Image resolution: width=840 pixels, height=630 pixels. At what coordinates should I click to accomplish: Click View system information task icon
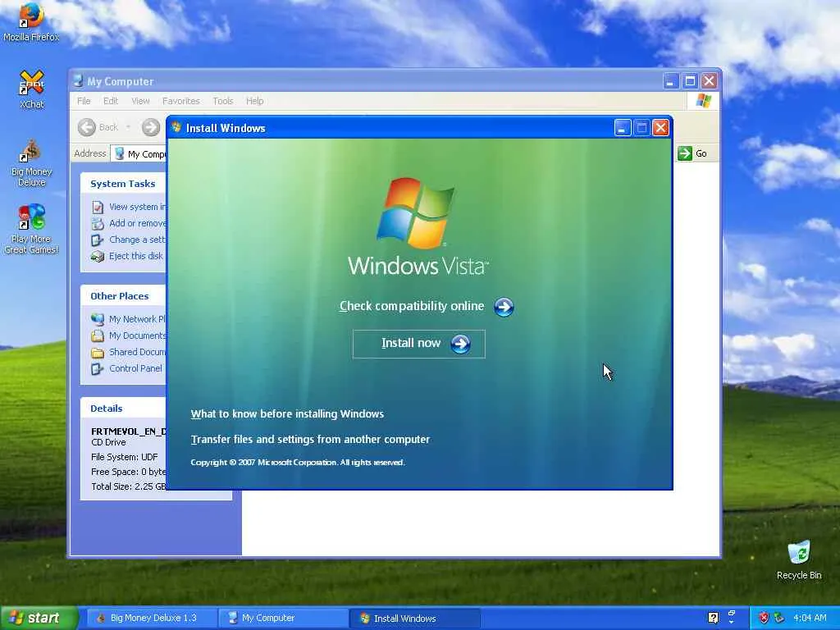pos(98,207)
